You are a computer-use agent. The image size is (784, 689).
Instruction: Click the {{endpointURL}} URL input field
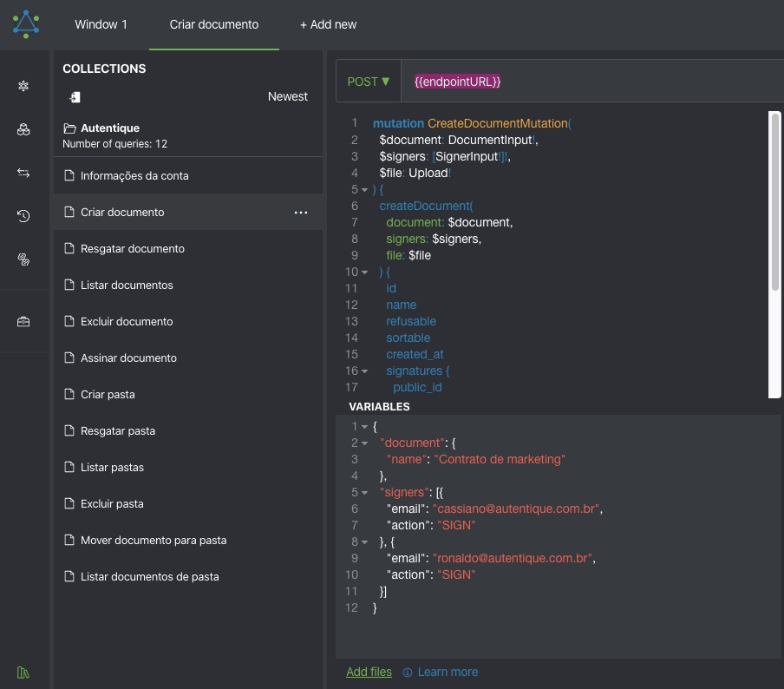pos(598,82)
